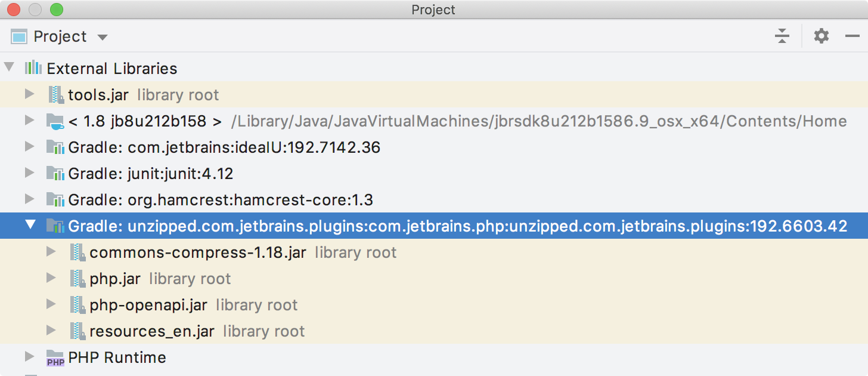The height and width of the screenshot is (376, 868).
Task: Select the resources_en.jar entry
Action: 152,331
